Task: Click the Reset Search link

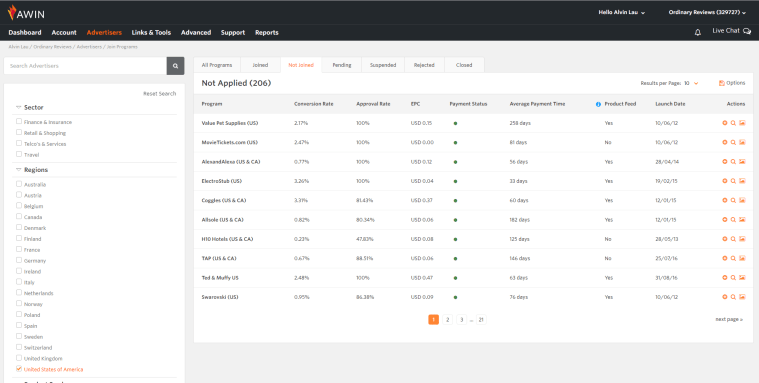Action: coord(160,93)
